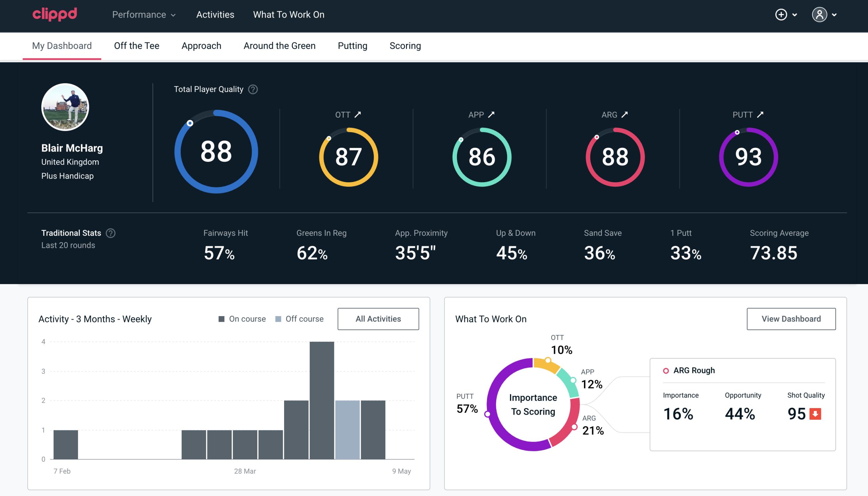Switch to the Putting tab
868x496 pixels.
(352, 45)
